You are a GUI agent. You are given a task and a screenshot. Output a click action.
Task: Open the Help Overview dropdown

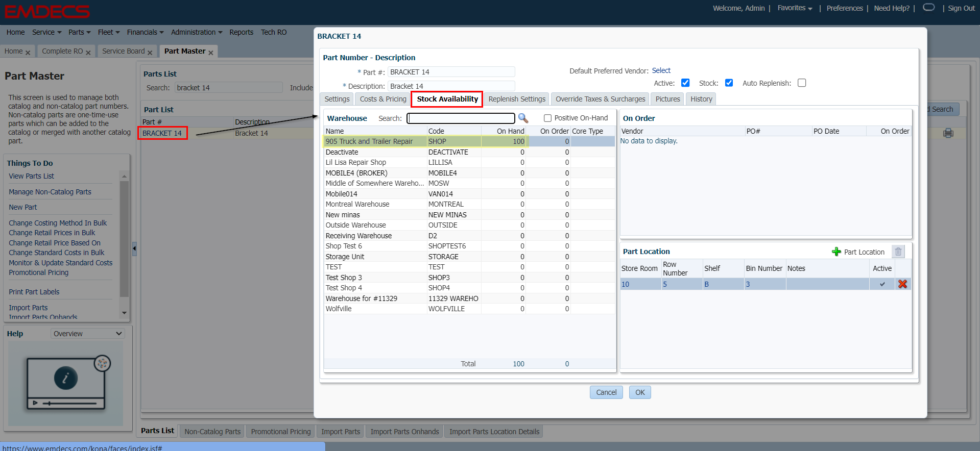click(x=88, y=334)
